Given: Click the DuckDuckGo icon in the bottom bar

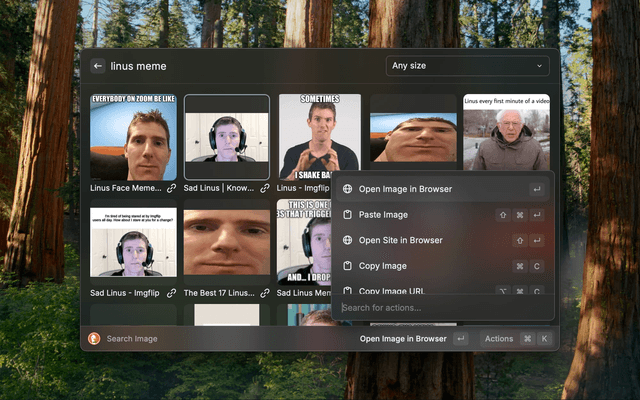Looking at the screenshot, I should pyautogui.click(x=95, y=339).
